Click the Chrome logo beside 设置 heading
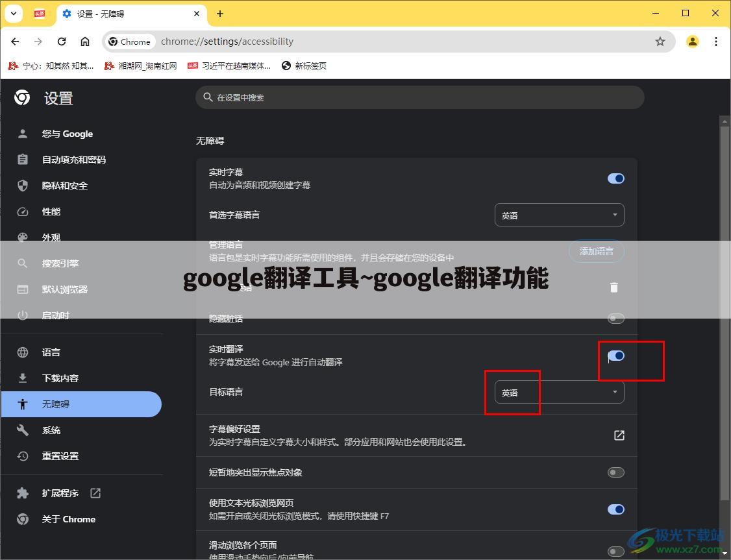The width and height of the screenshot is (731, 560). click(22, 98)
